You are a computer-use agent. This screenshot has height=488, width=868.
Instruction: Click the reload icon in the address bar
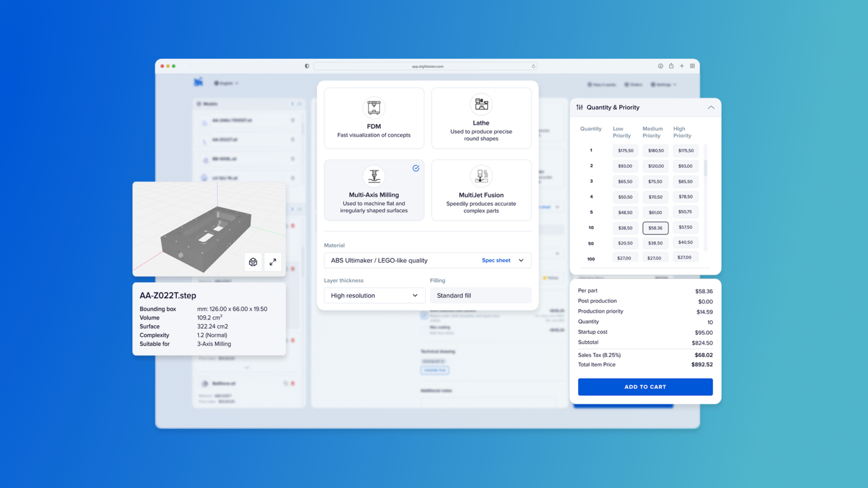533,66
